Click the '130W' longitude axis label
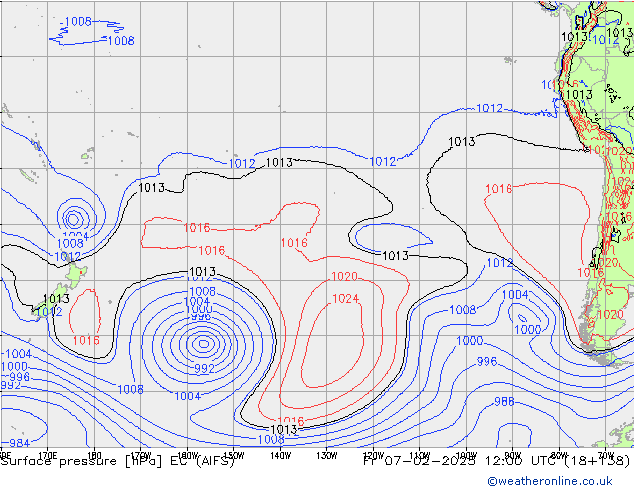 (x=327, y=456)
